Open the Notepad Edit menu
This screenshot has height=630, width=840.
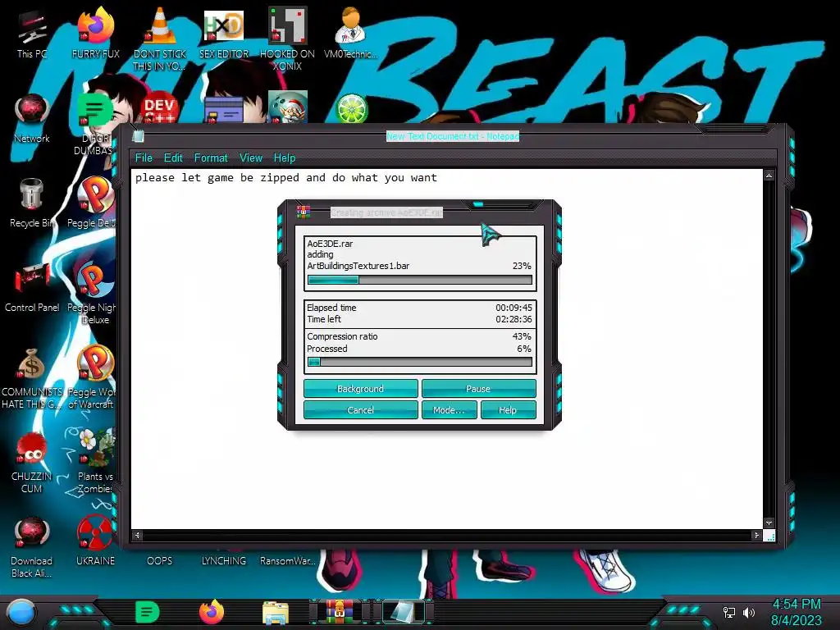point(173,158)
